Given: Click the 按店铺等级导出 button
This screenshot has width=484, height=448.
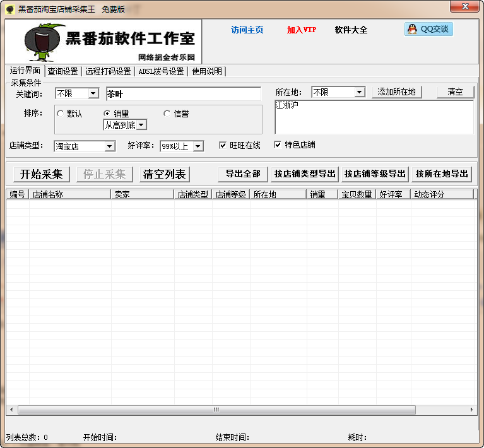Looking at the screenshot, I should click(375, 174).
